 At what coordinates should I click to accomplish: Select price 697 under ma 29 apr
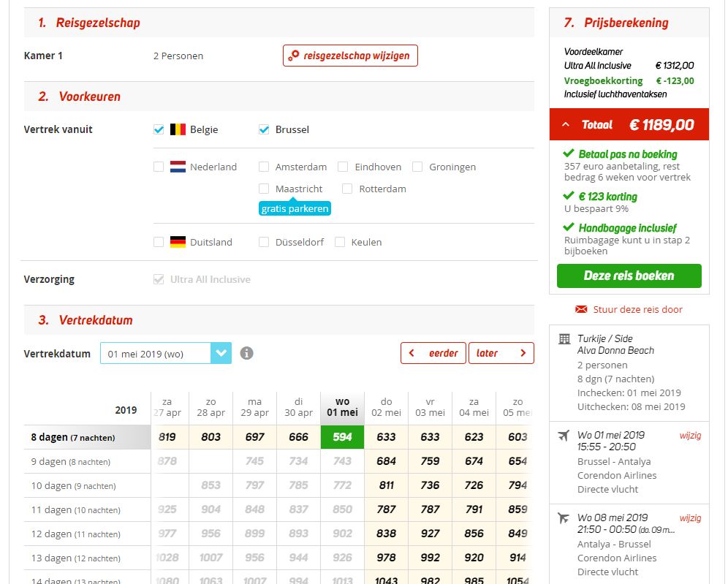coord(255,437)
